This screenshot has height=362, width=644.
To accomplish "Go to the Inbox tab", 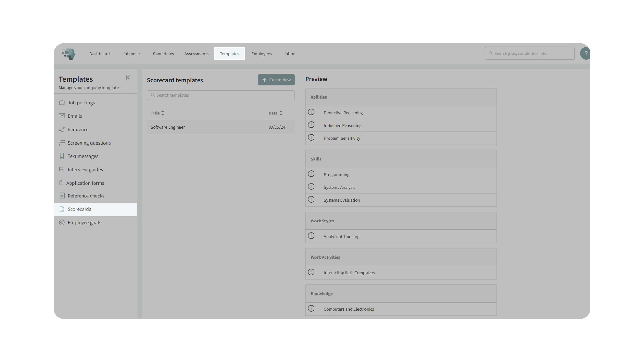I will [289, 54].
